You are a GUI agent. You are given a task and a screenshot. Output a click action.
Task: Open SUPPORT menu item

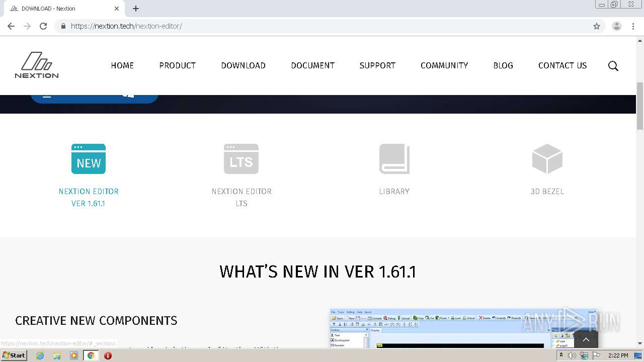pos(377,65)
